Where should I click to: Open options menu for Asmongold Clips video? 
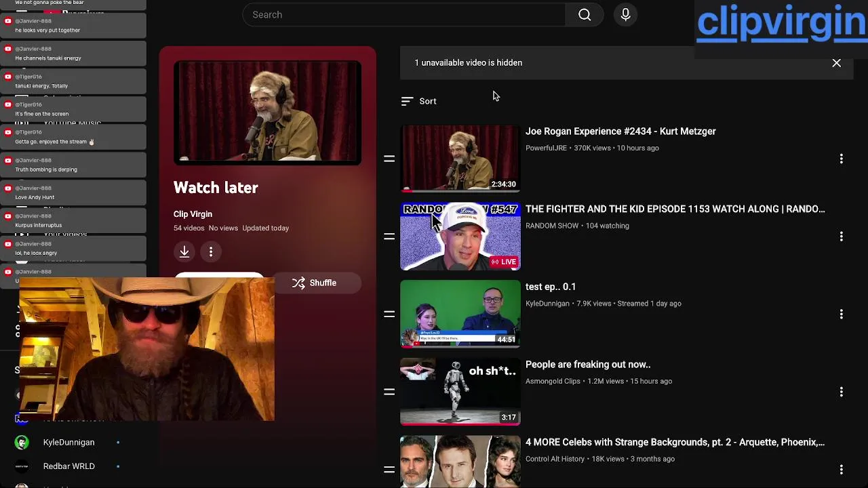[x=841, y=392]
